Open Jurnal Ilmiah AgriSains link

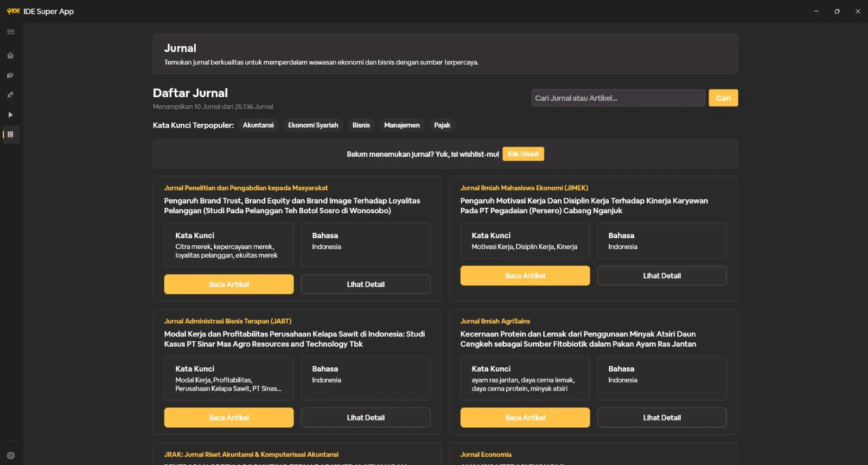click(x=495, y=321)
